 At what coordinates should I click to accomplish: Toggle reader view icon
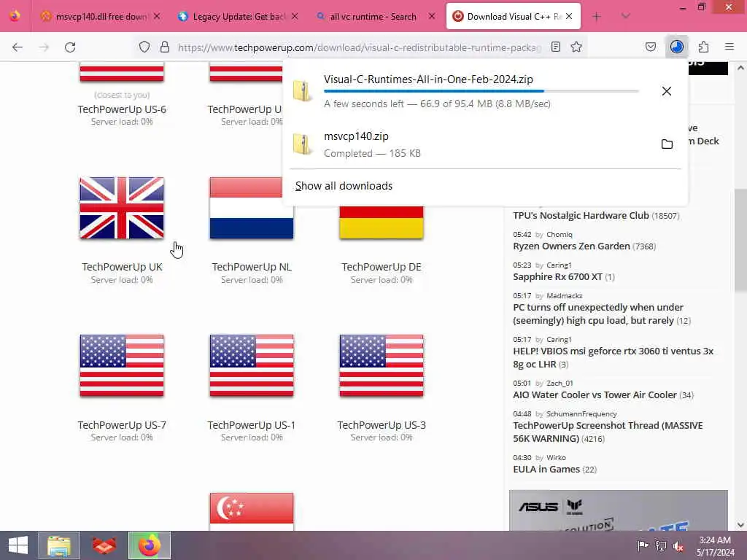(555, 47)
